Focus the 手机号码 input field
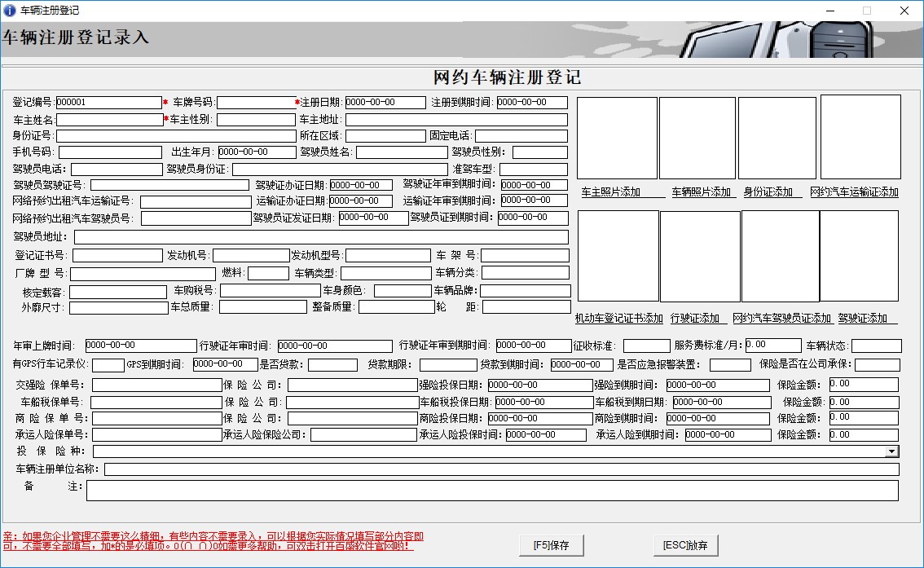 point(110,152)
